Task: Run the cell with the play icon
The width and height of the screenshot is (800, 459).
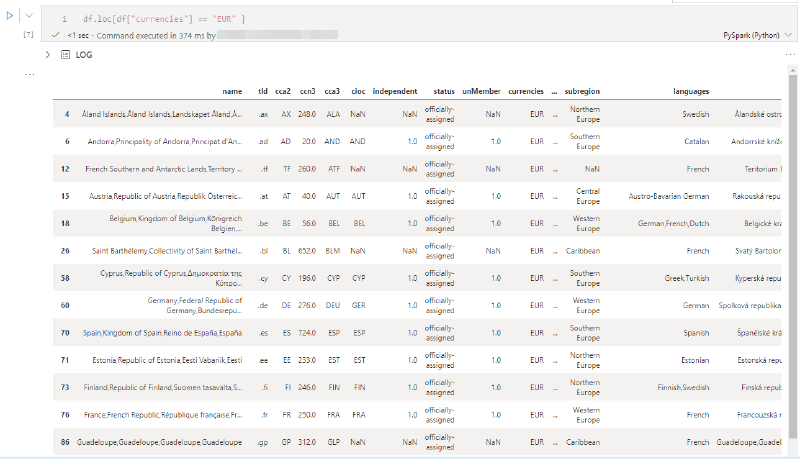Action: pos(10,16)
